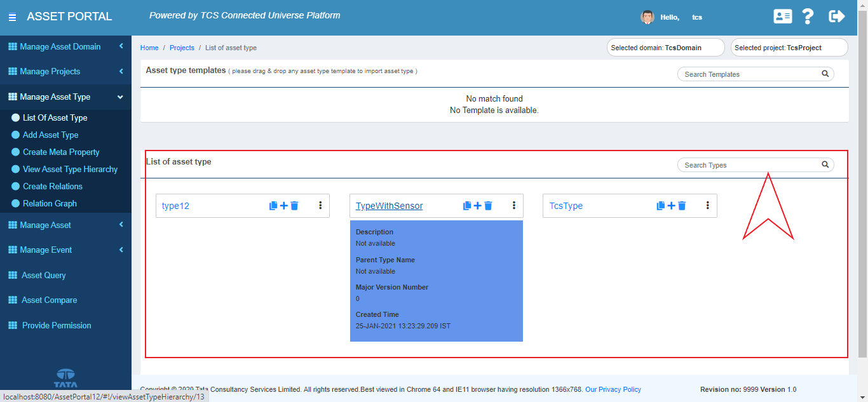Expand Manage Projects menu
Viewport: 868px width, 402px height.
[x=121, y=71]
